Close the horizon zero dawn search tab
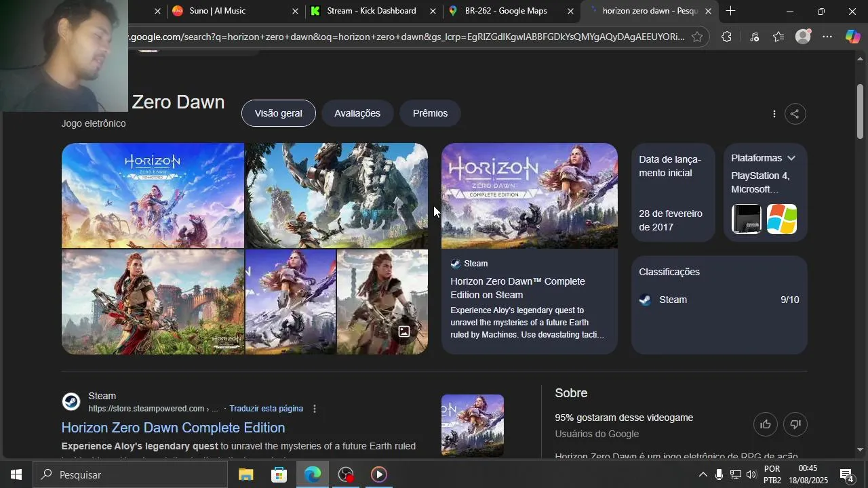 [708, 11]
